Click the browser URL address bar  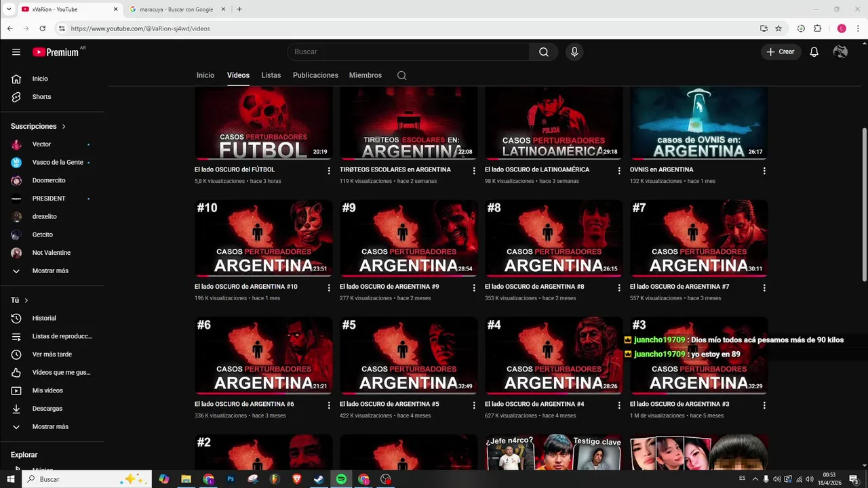[x=407, y=28]
